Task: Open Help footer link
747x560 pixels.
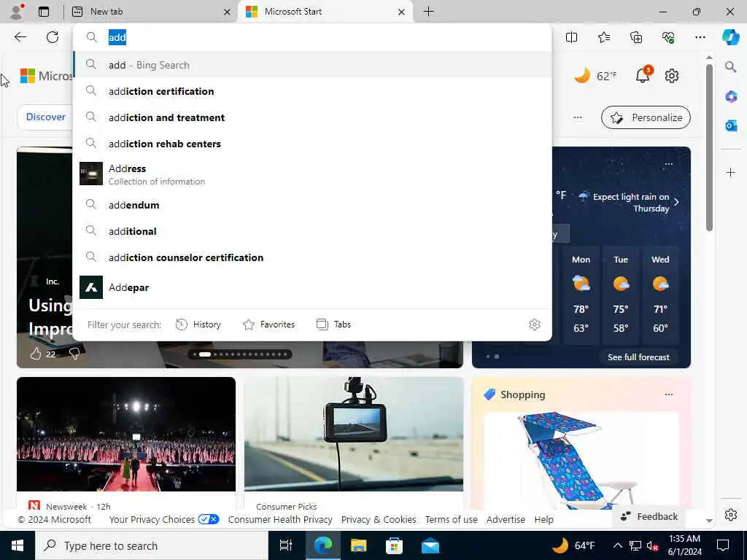Action: click(543, 519)
